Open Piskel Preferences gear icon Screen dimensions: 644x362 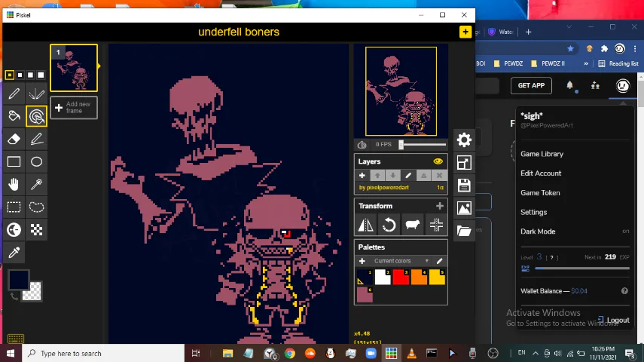[x=464, y=140]
